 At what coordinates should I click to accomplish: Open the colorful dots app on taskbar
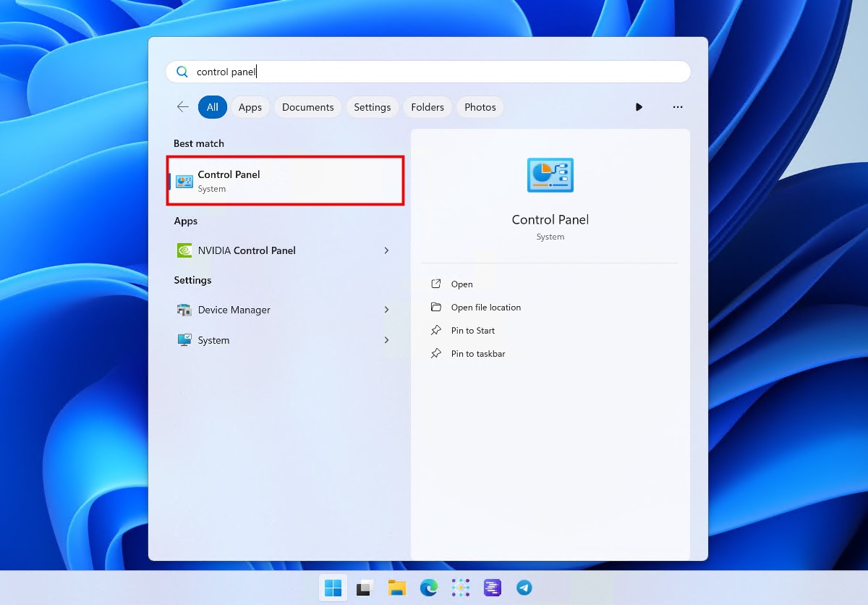461,588
